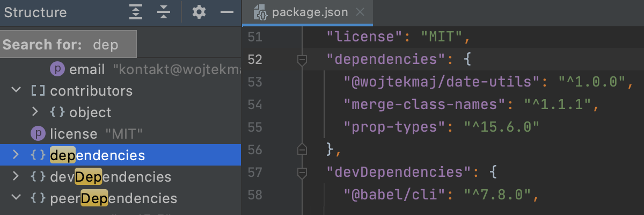Select the license "MIT" property
The height and width of the screenshot is (215, 644).
tap(121, 134)
